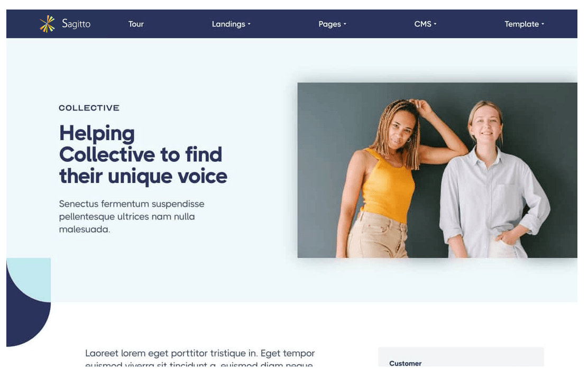The height and width of the screenshot is (375, 588).
Task: Open the Tour page link
Action: [x=136, y=24]
